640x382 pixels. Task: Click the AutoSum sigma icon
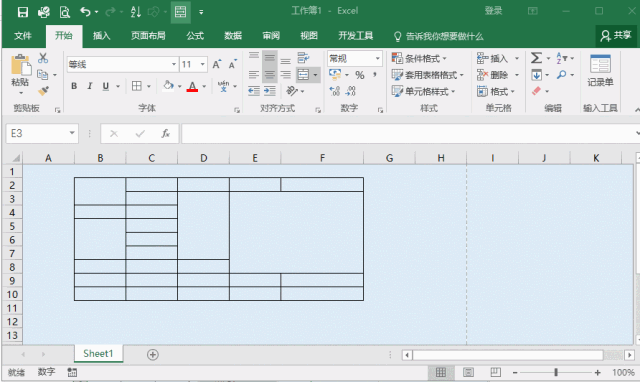click(x=536, y=58)
